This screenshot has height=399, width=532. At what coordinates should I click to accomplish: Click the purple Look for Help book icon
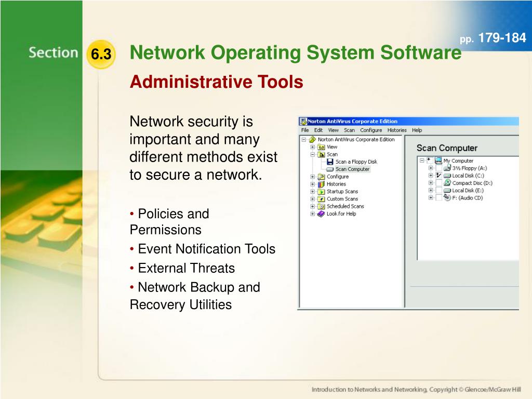pyautogui.click(x=321, y=214)
